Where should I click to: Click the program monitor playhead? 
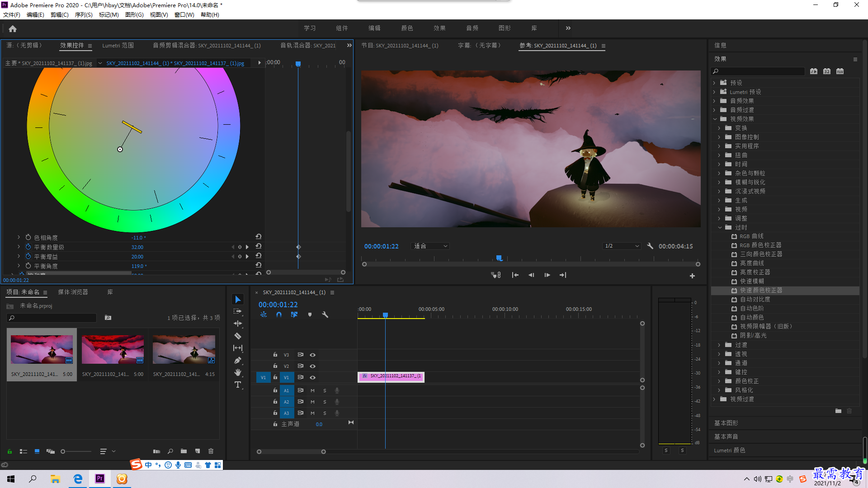coord(499,258)
